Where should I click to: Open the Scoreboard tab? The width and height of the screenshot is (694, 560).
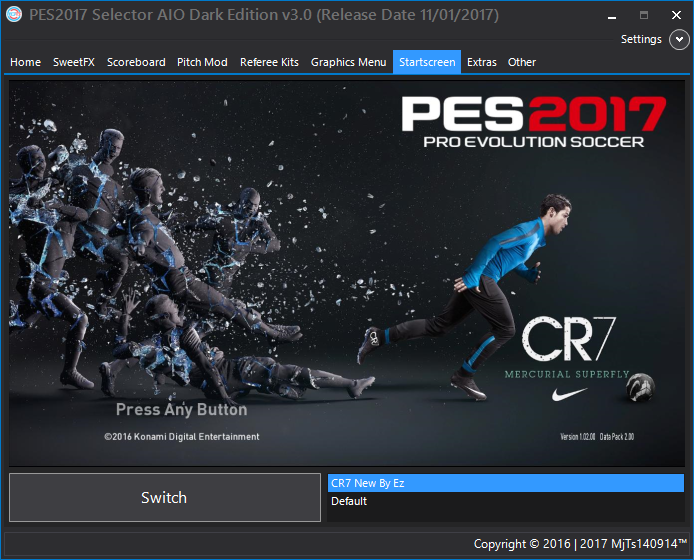[136, 62]
